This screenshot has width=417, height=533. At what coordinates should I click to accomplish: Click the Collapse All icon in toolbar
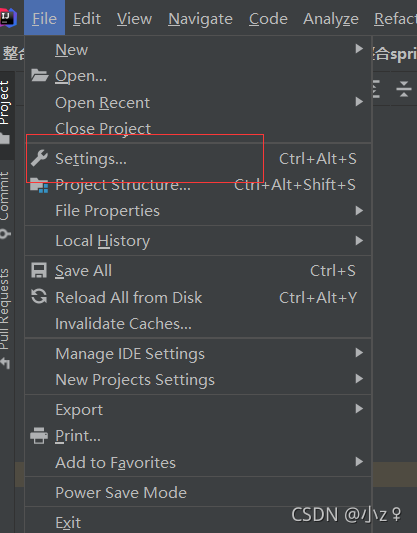404,89
